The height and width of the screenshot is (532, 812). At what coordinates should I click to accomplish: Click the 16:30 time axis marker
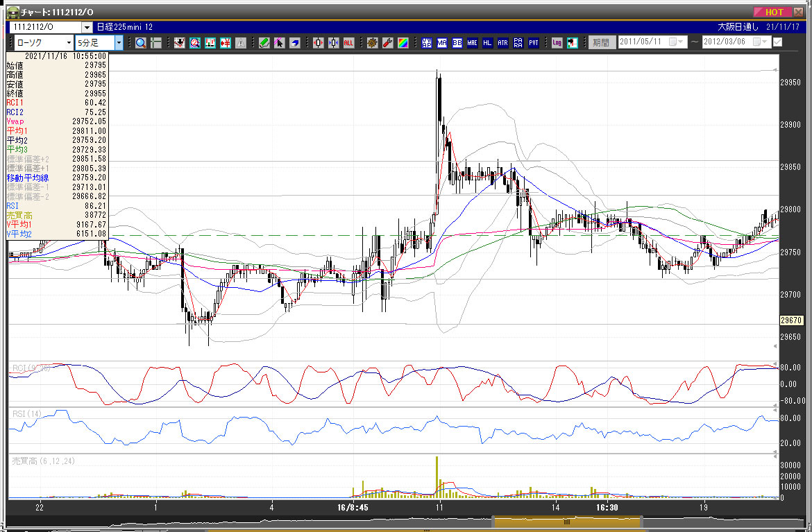click(607, 507)
